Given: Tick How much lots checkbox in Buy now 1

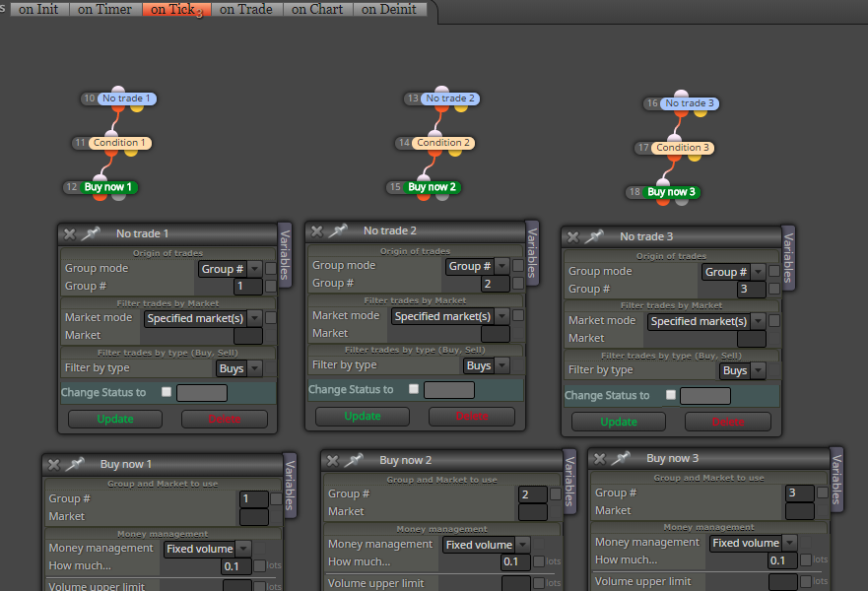Looking at the screenshot, I should 260,565.
